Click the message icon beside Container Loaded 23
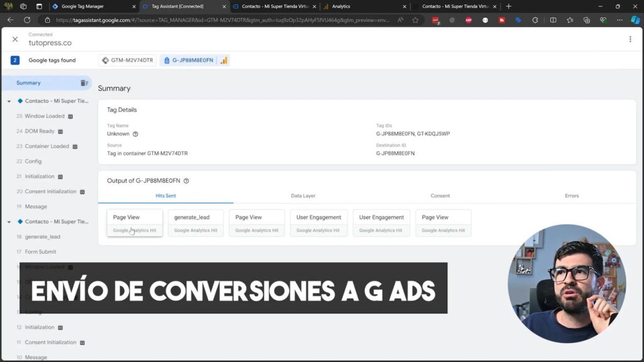 tap(75, 146)
